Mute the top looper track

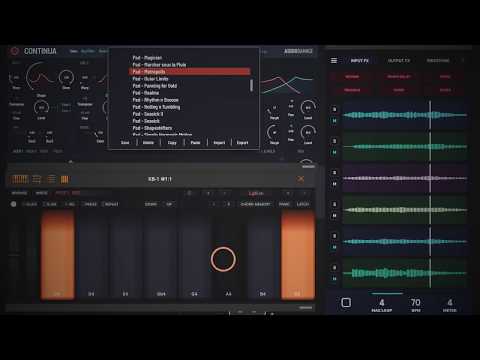334,121
